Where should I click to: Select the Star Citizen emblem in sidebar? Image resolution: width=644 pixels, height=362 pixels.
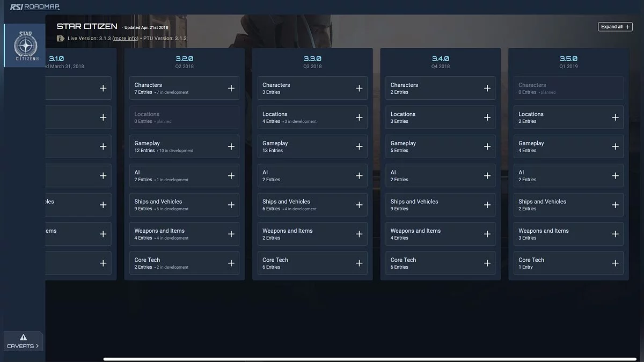point(25,46)
